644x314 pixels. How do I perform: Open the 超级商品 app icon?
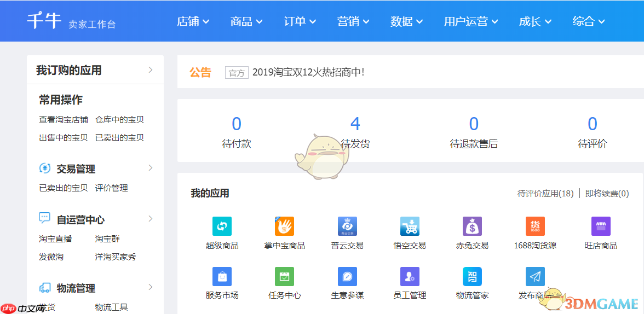pos(222,226)
